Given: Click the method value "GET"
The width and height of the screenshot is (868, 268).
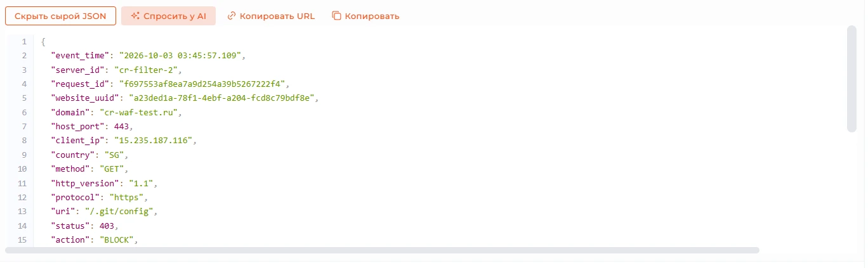Looking at the screenshot, I should [112, 169].
